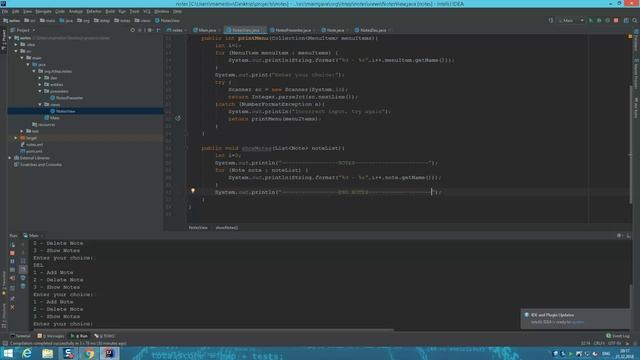The height and width of the screenshot is (360, 640).
Task: Select NotesPresenter class in project tree
Action: click(67, 98)
